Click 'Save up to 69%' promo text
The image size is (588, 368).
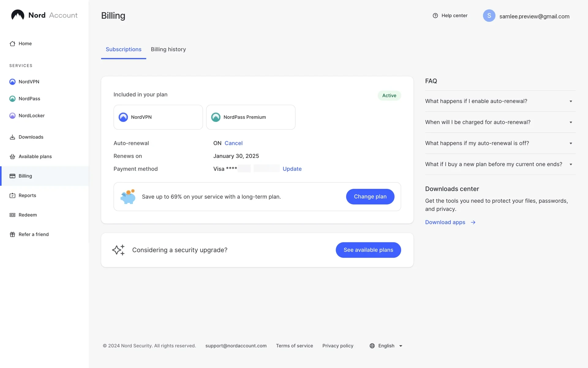(211, 197)
